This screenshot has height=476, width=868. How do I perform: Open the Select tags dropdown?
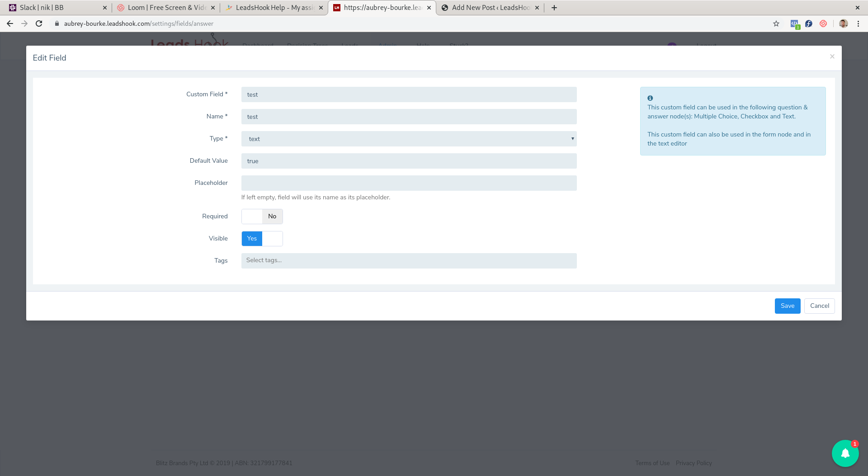(409, 260)
